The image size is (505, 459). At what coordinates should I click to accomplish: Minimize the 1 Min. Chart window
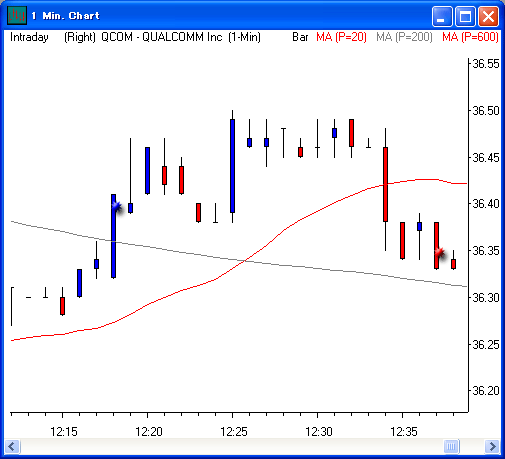(442, 16)
